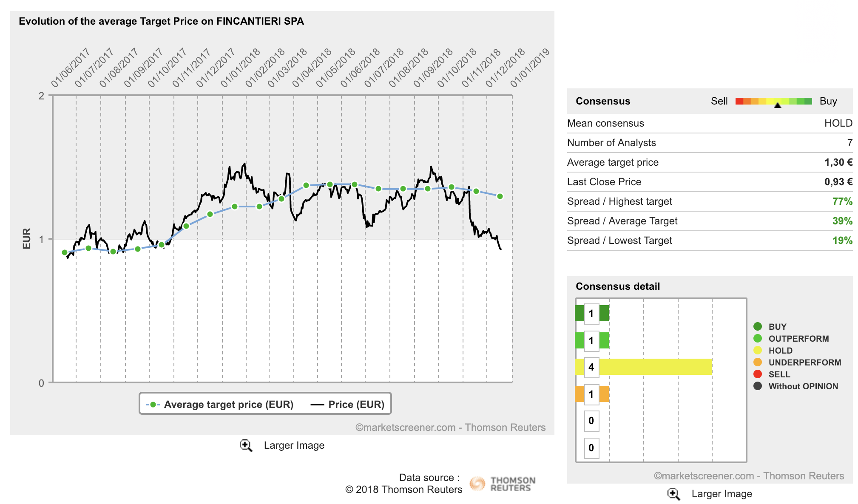Click the HOLD legend dot
This screenshot has height=504, width=858.
coord(758,350)
